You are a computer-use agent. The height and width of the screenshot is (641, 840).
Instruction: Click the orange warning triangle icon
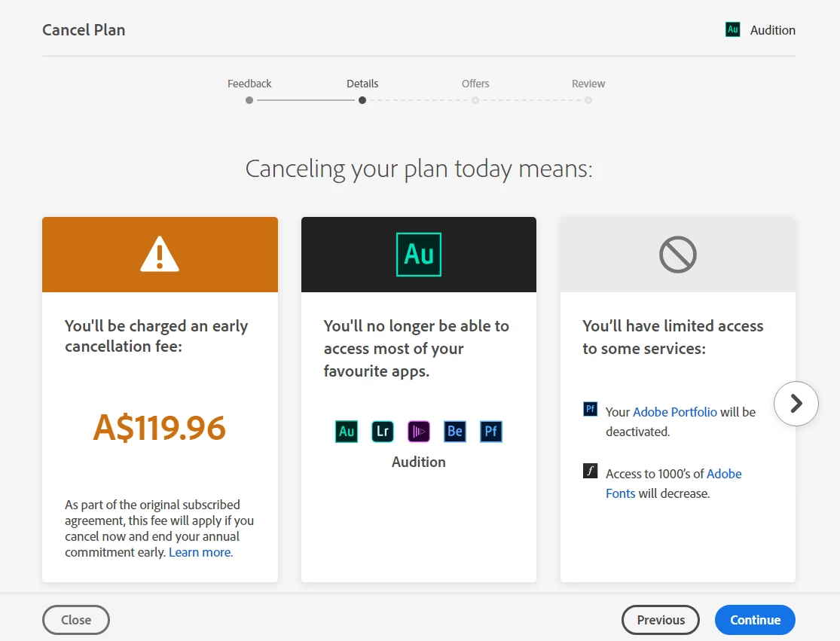[160, 254]
